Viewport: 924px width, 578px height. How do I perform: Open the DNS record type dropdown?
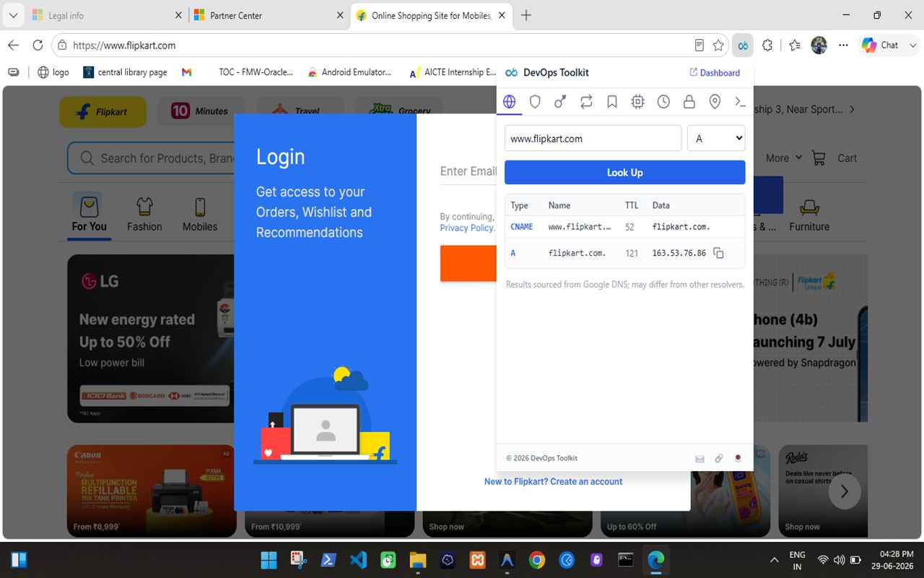(716, 139)
